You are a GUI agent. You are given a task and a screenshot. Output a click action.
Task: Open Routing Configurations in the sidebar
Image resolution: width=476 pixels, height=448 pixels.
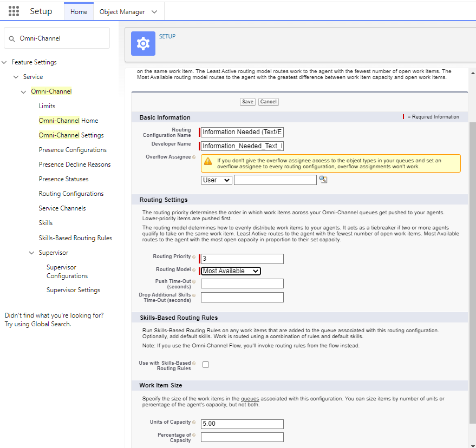pyautogui.click(x=71, y=194)
